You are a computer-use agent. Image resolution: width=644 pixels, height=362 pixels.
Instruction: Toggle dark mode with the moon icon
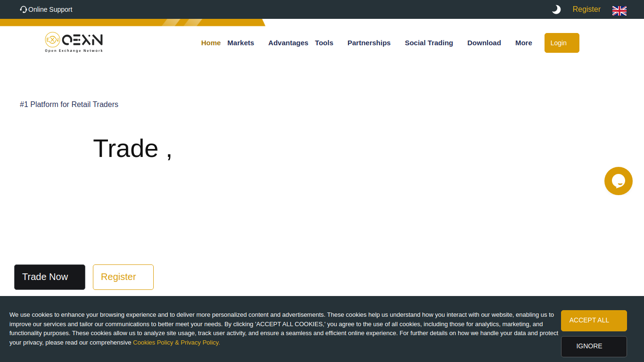pos(556,9)
